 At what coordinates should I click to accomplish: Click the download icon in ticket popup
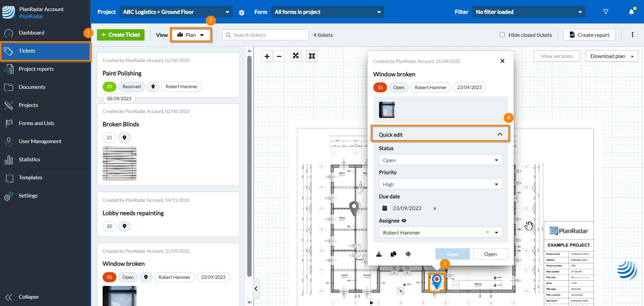tap(379, 254)
